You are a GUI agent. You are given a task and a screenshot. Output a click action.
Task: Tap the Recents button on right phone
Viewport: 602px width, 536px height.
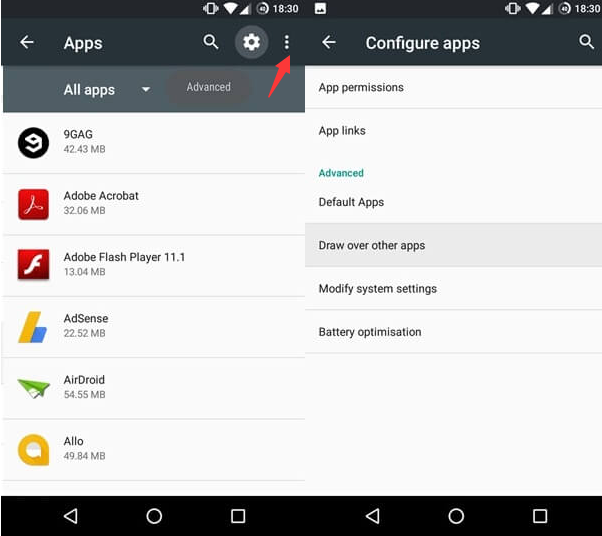[540, 516]
